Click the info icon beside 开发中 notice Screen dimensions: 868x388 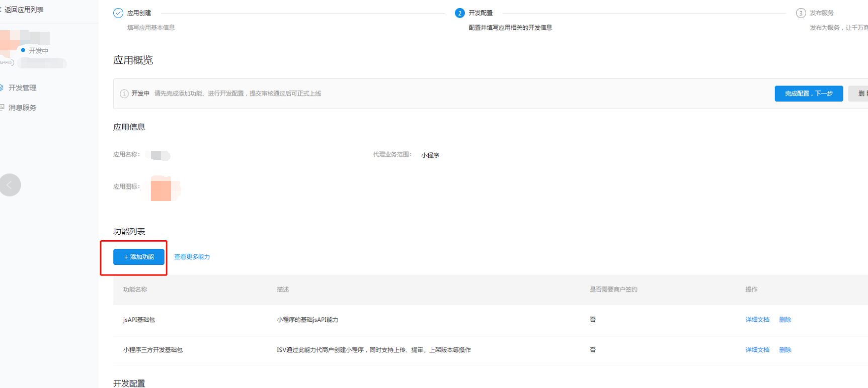point(124,93)
